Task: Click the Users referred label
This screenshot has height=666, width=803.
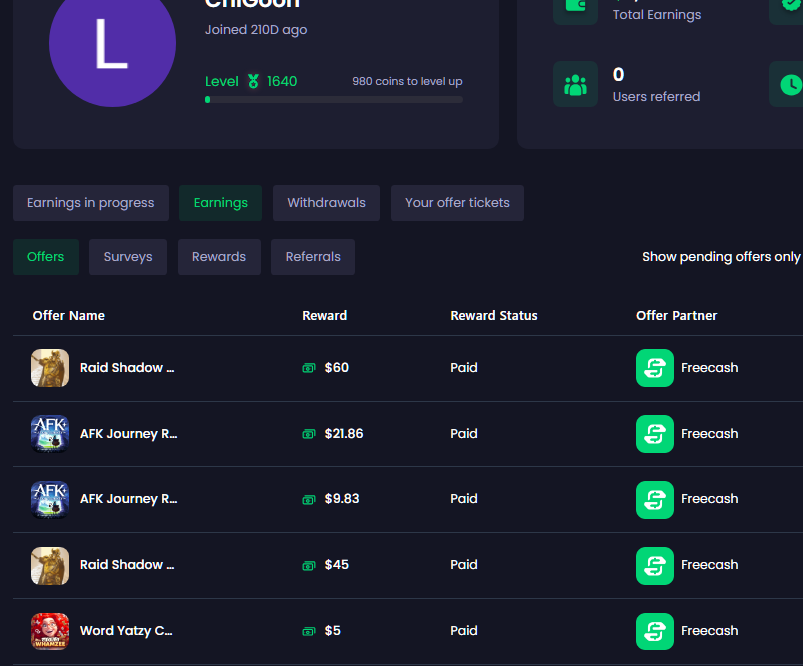Action: pos(657,97)
